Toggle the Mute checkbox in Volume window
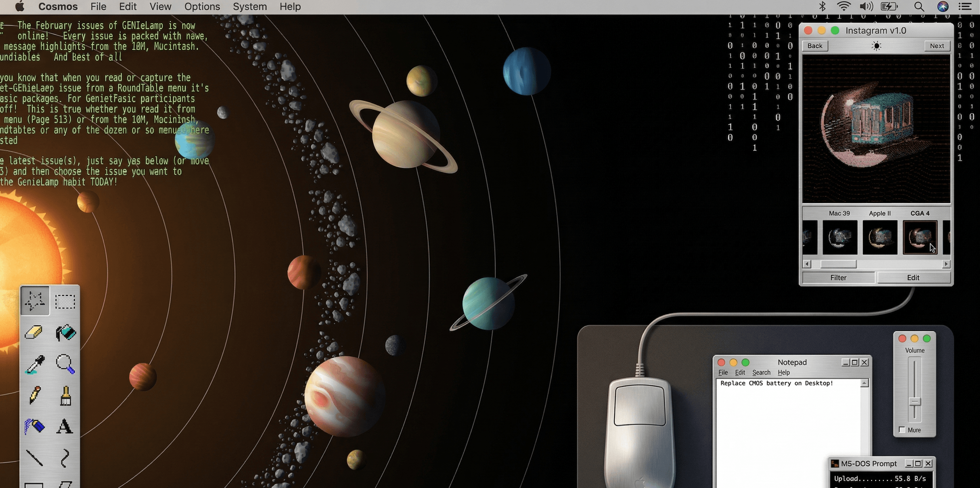This screenshot has width=980, height=488. pos(902,430)
